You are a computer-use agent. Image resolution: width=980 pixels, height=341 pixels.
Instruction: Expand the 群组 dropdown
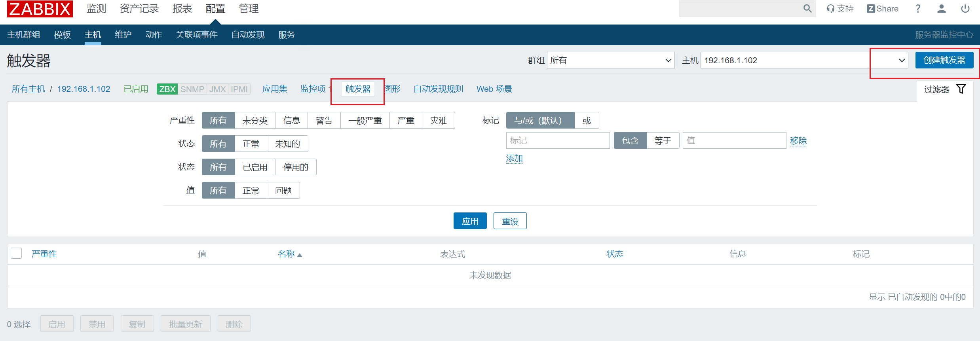click(611, 60)
